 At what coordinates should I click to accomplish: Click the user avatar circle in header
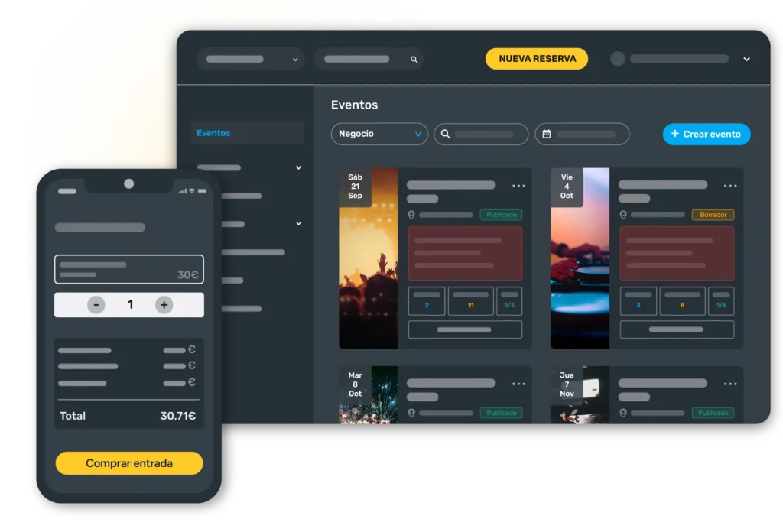618,59
